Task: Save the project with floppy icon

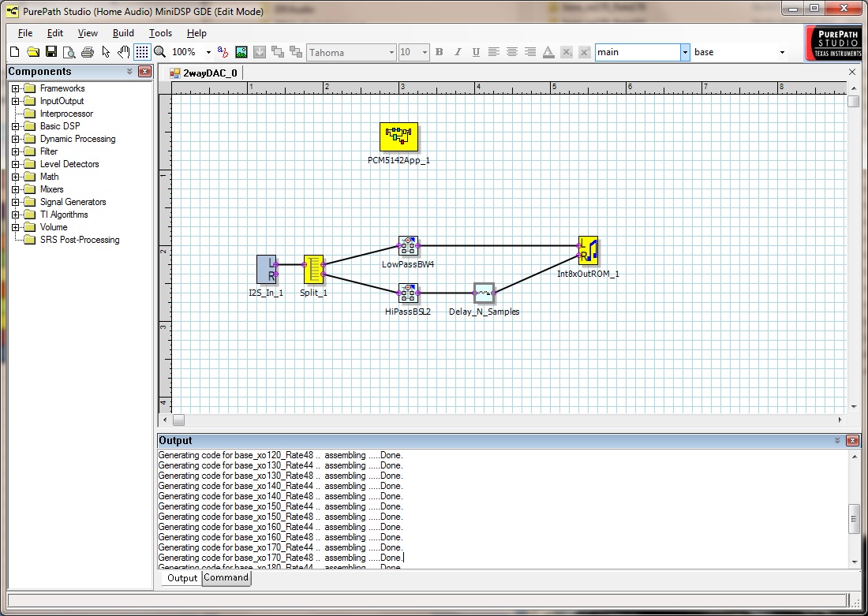Action: [x=51, y=52]
